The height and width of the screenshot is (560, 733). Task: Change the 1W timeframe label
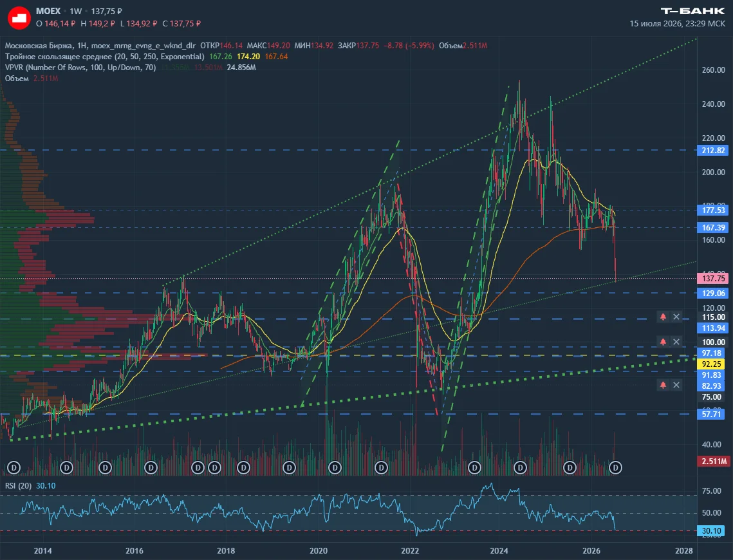click(x=76, y=11)
